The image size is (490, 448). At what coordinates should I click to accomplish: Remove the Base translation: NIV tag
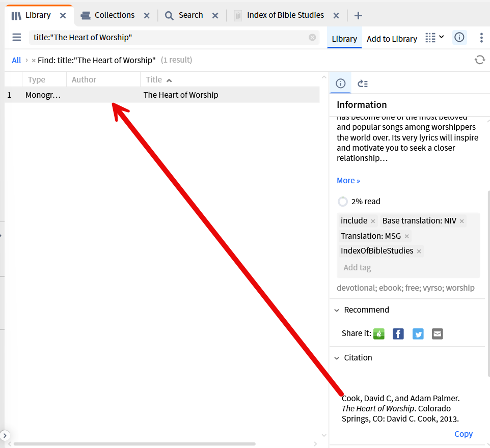(462, 221)
